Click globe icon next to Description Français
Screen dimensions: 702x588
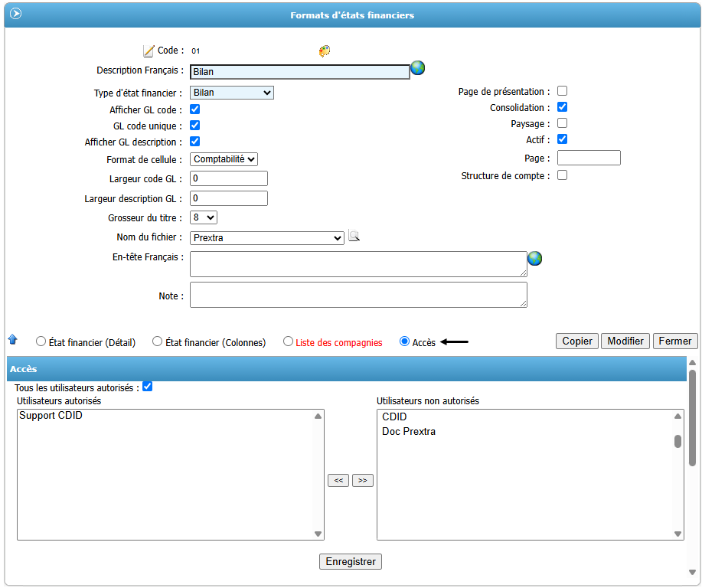pyautogui.click(x=417, y=68)
